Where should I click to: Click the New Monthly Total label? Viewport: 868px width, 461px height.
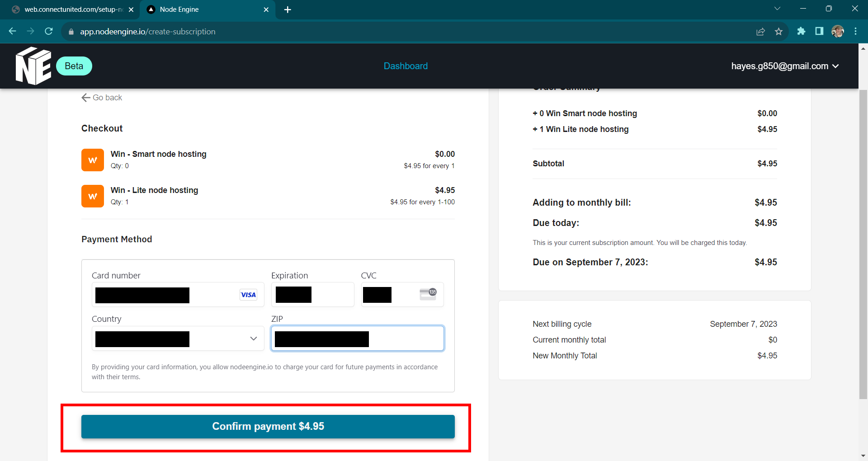(x=565, y=356)
